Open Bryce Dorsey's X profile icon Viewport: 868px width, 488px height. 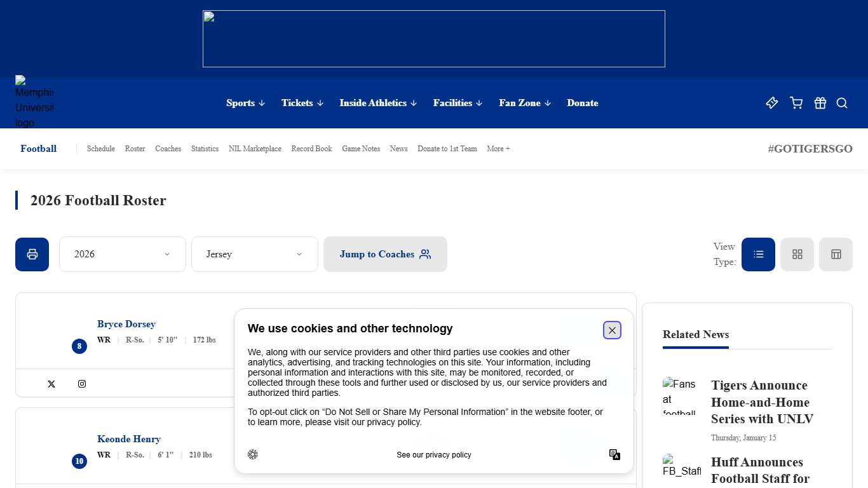[51, 384]
